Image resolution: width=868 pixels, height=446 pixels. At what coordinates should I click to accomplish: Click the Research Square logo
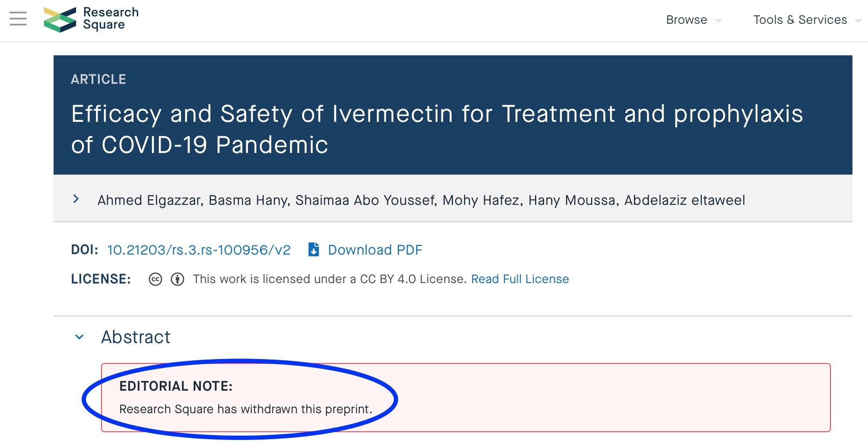(91, 19)
